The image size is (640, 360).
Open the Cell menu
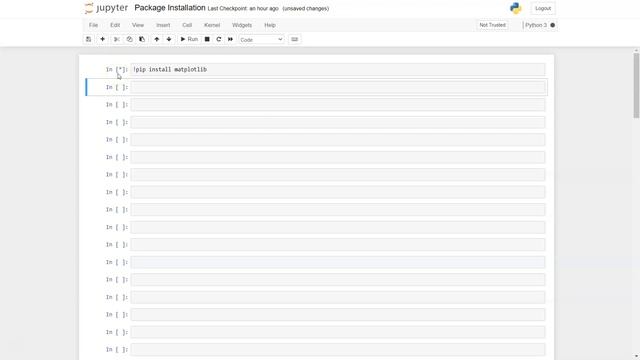187,25
